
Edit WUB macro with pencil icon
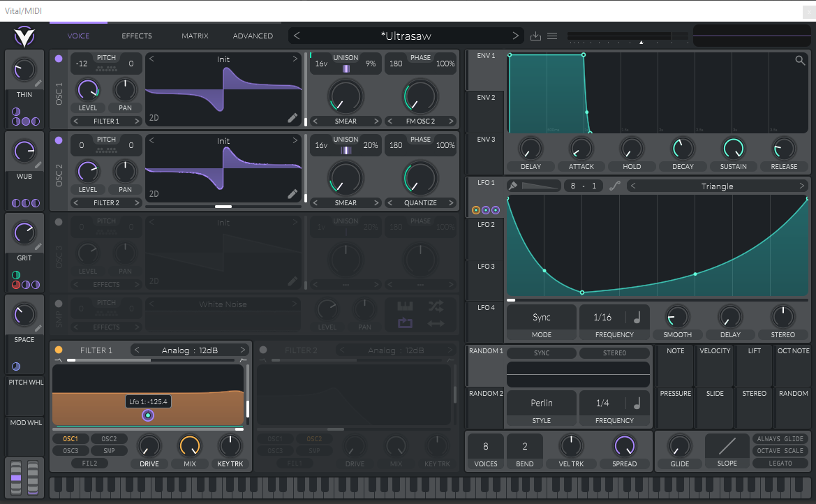click(x=38, y=165)
